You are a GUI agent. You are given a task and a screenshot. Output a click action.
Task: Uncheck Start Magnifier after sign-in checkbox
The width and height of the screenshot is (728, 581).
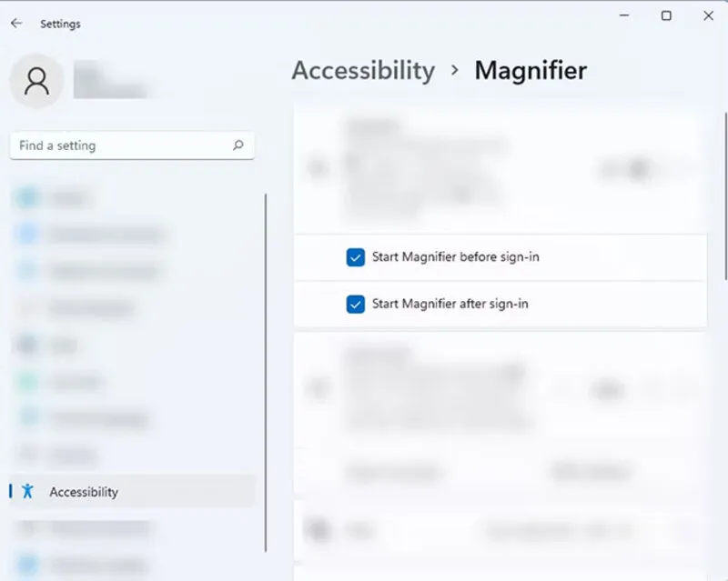[x=356, y=304]
